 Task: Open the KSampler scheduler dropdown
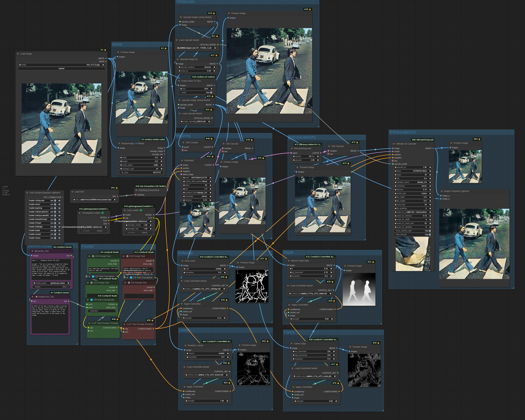point(197,197)
